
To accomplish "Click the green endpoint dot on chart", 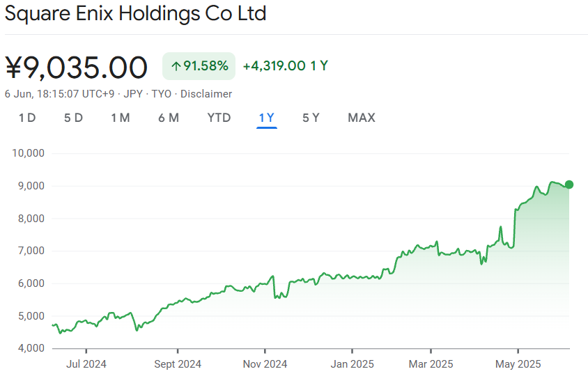I will point(569,185).
